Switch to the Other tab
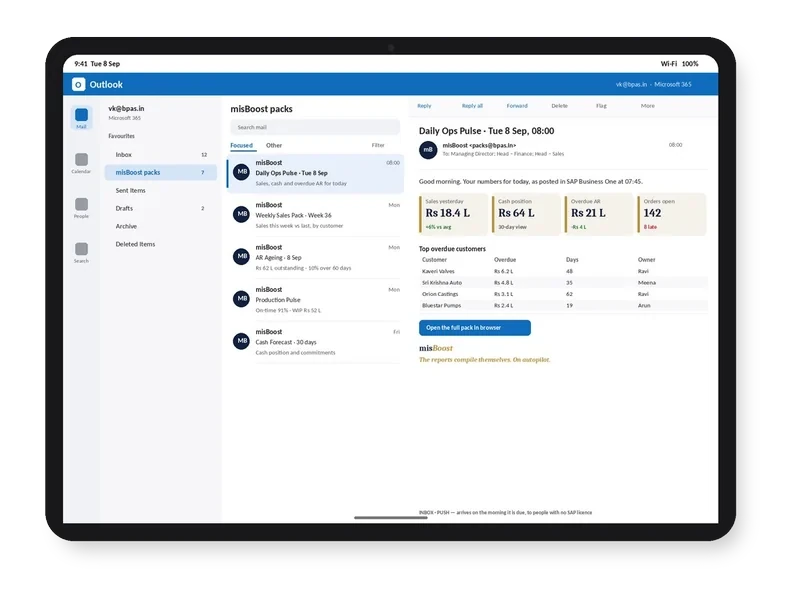 point(274,145)
